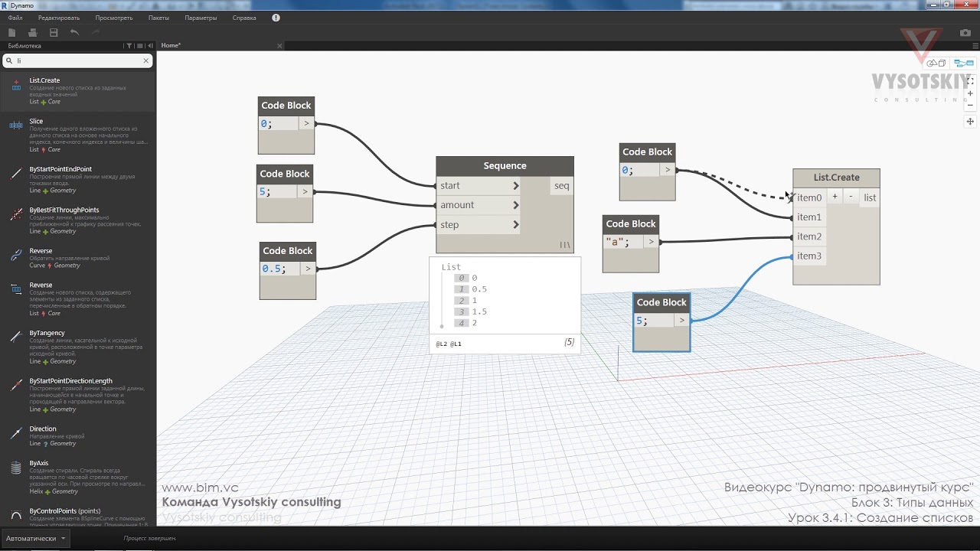Add an input with List.Create plus button
This screenshot has height=551, width=980.
[x=835, y=197]
